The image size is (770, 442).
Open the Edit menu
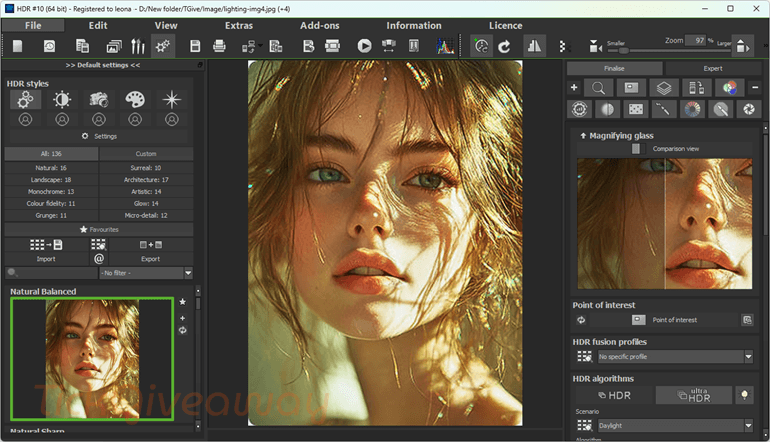coord(98,26)
